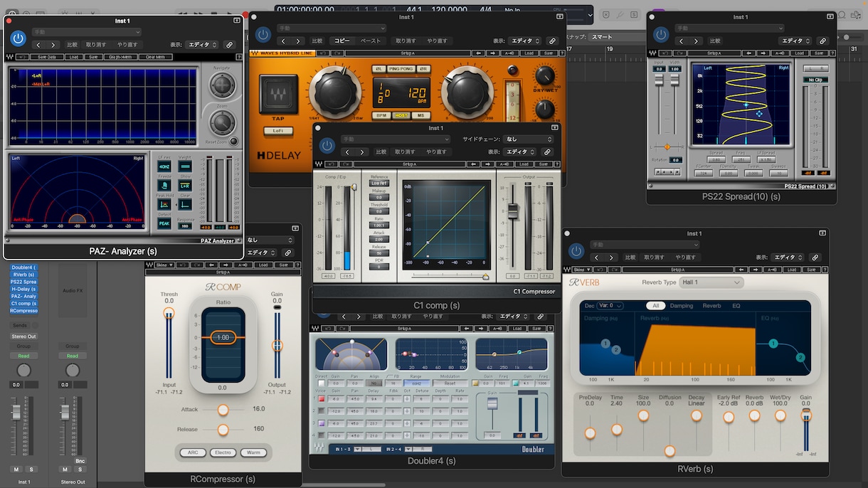Open the Reverb Type dropdown showing Hall 1
The width and height of the screenshot is (868, 488).
point(711,282)
